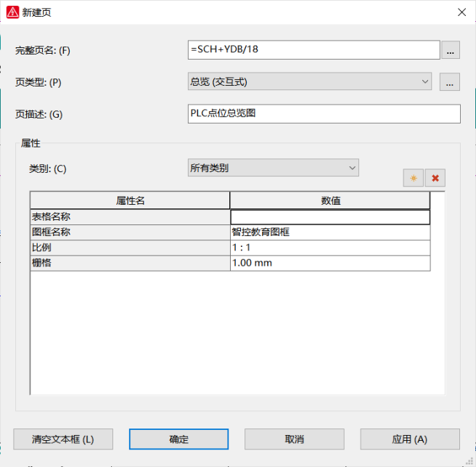This screenshot has height=467, width=476.
Task: Click the 属性名 column header
Action: pyautogui.click(x=130, y=200)
